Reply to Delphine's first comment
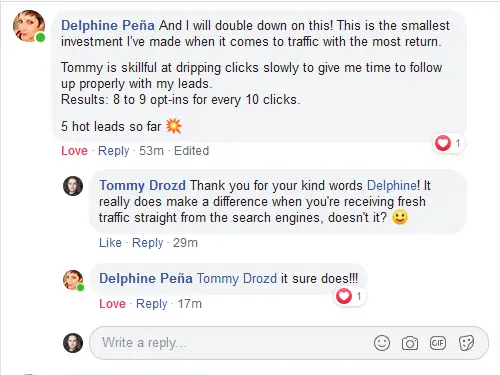This screenshot has height=375, width=500. click(113, 151)
